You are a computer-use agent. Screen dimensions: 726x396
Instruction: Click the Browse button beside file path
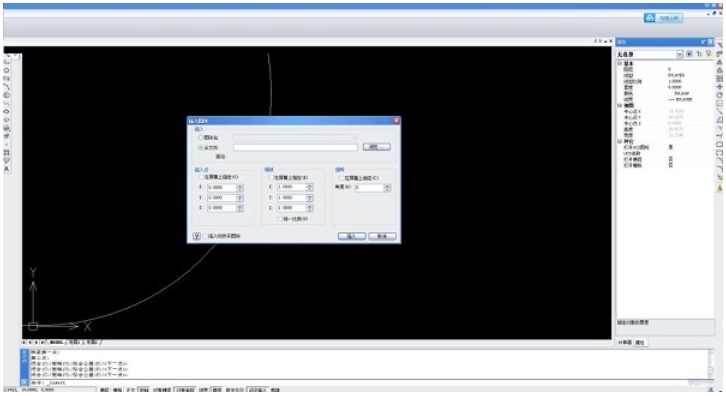[376, 147]
